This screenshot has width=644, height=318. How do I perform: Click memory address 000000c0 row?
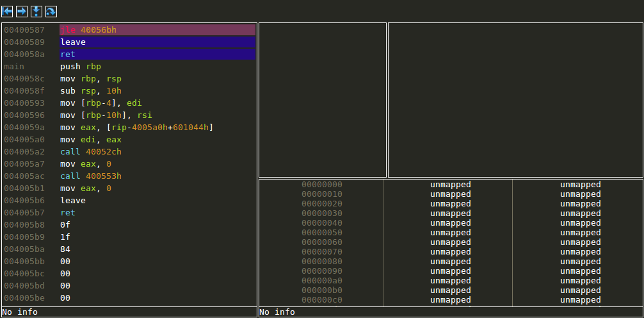click(321, 300)
